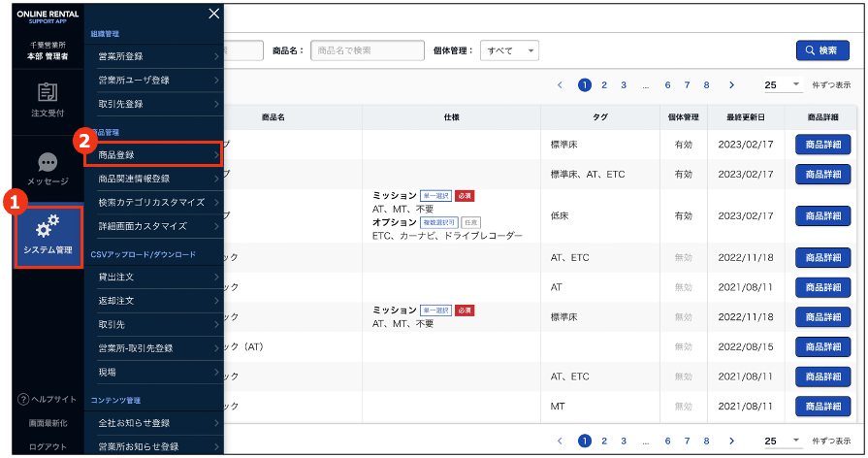Go to page 2 in top pagination
Screen dimensions: 868x458
click(604, 85)
